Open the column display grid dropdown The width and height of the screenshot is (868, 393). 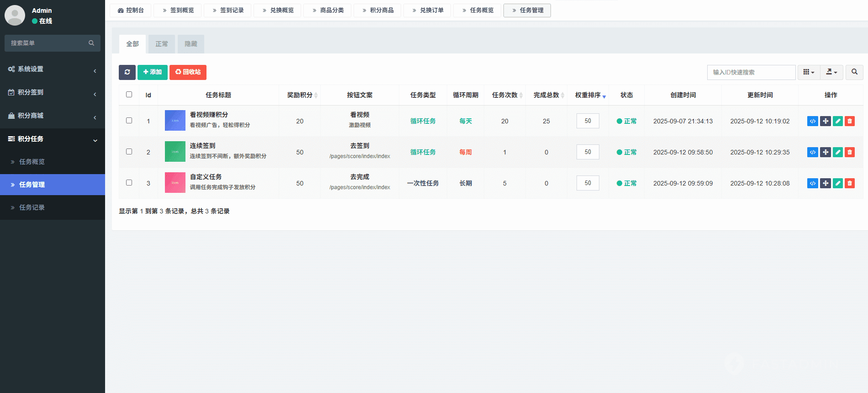pos(809,72)
